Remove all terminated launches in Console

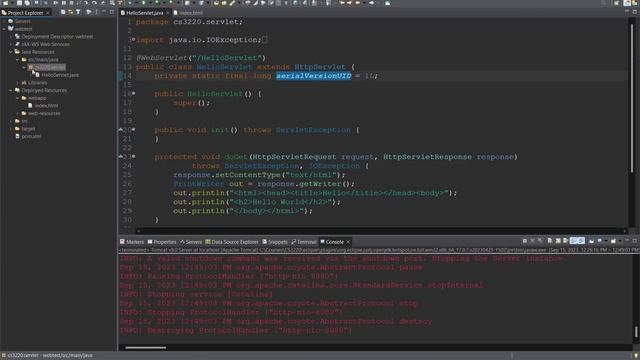[x=540, y=241]
